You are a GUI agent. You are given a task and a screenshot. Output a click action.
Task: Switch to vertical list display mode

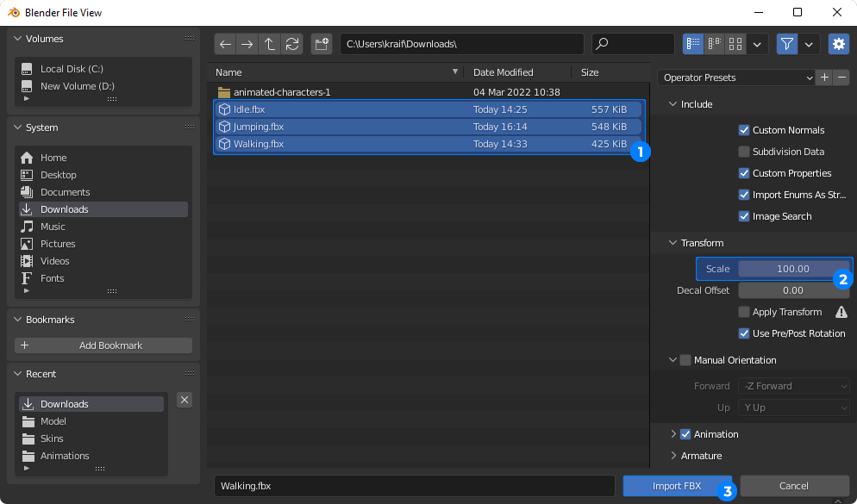693,44
